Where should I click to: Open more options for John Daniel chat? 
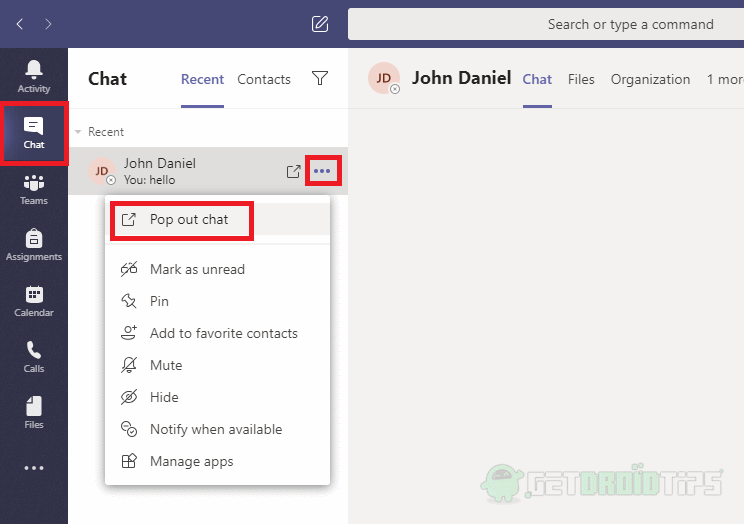pos(322,171)
